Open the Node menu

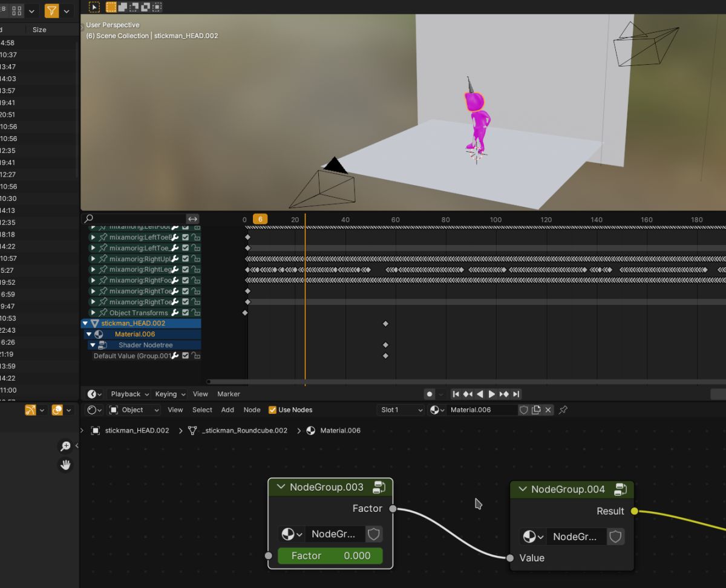[252, 410]
